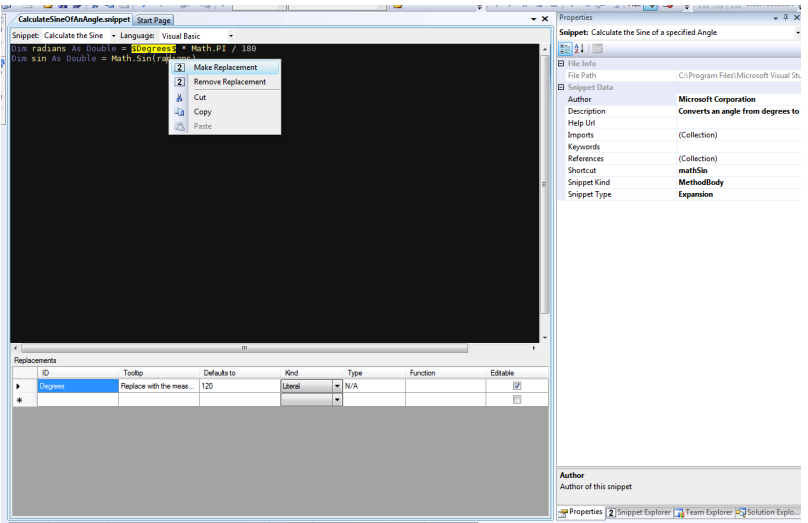The image size is (808, 523).
Task: Switch to the Properties bottom tab
Action: 581,512
